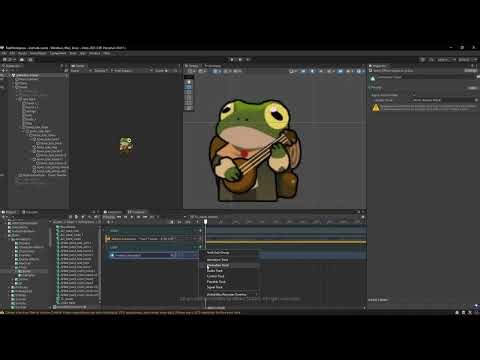480x360 pixels.
Task: Click the Pause button in the top toolbar
Action: pos(240,60)
